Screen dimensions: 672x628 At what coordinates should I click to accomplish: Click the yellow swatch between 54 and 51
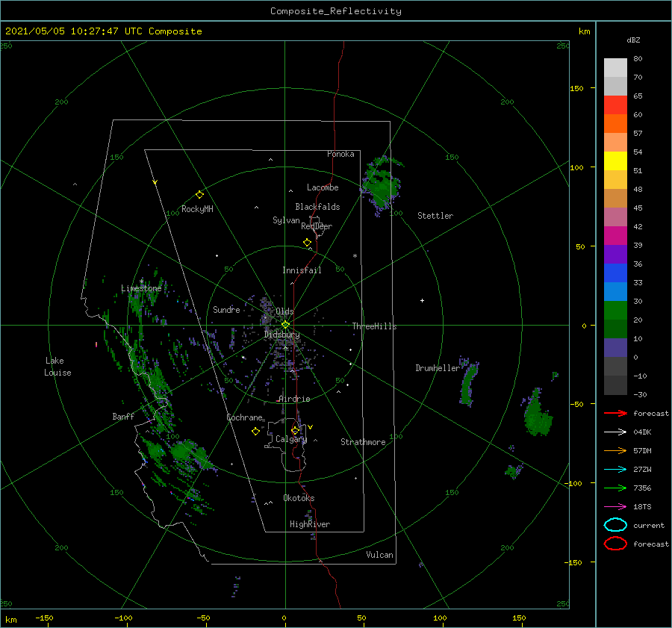(615, 161)
